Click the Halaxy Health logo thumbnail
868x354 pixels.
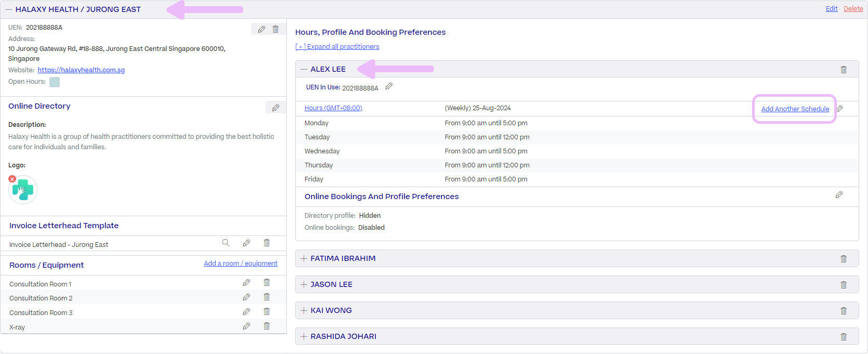point(23,190)
